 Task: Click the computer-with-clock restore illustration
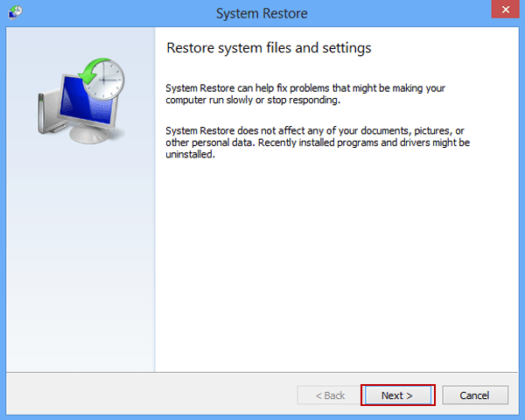click(81, 101)
